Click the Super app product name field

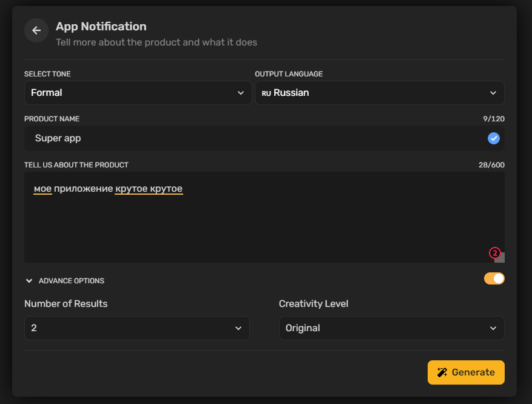(264, 138)
